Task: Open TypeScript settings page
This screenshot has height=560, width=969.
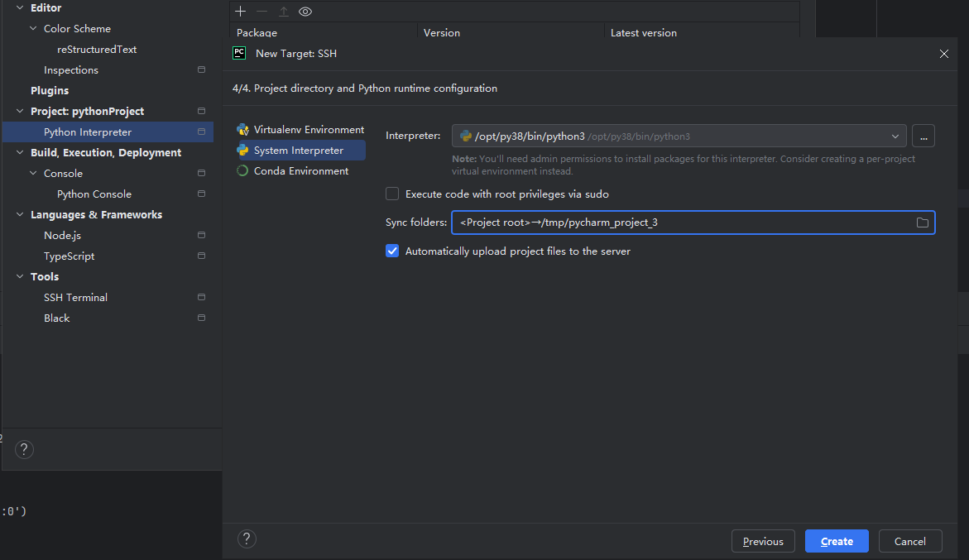Action: 70,256
